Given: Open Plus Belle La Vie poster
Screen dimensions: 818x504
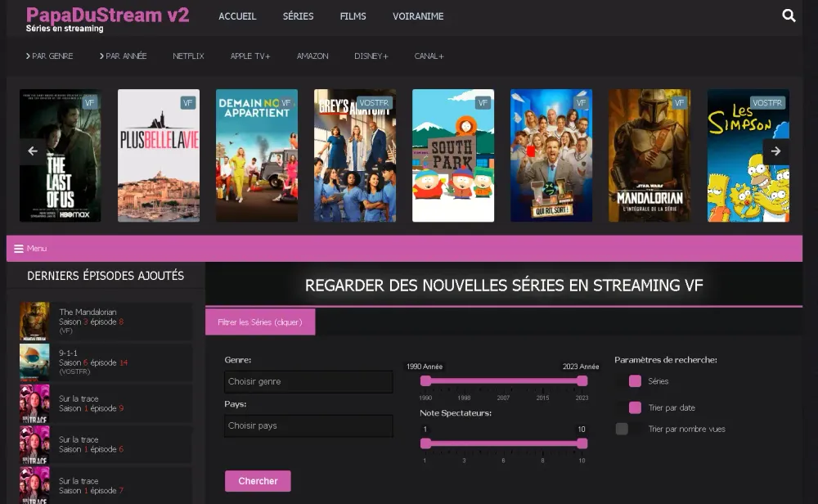Looking at the screenshot, I should tap(159, 155).
